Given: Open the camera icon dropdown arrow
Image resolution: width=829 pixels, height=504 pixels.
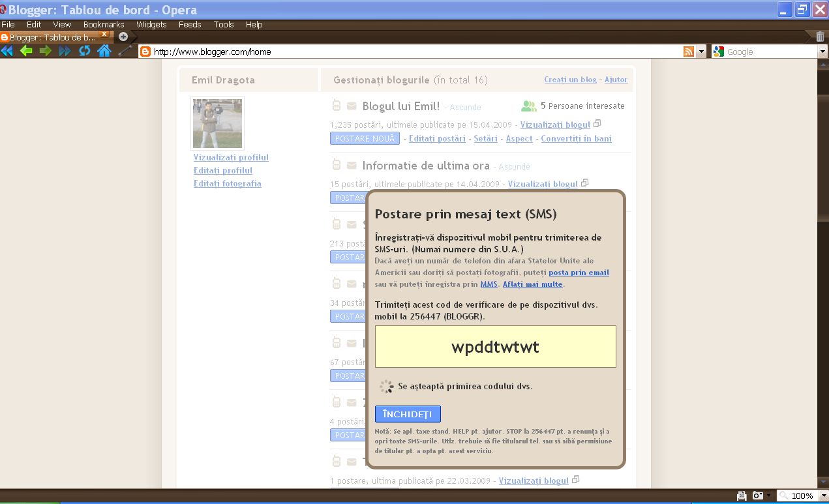Looking at the screenshot, I should [x=769, y=496].
